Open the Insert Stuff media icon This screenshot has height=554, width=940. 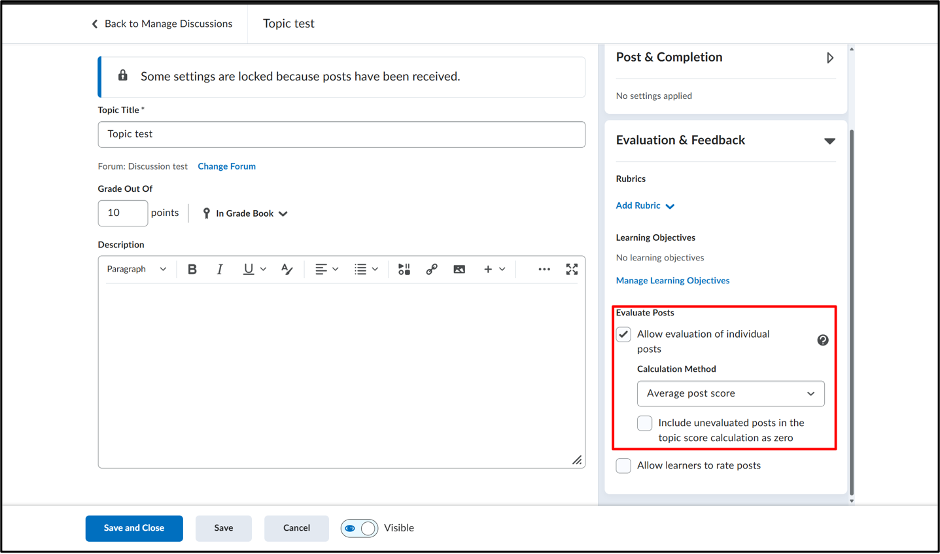pos(404,269)
